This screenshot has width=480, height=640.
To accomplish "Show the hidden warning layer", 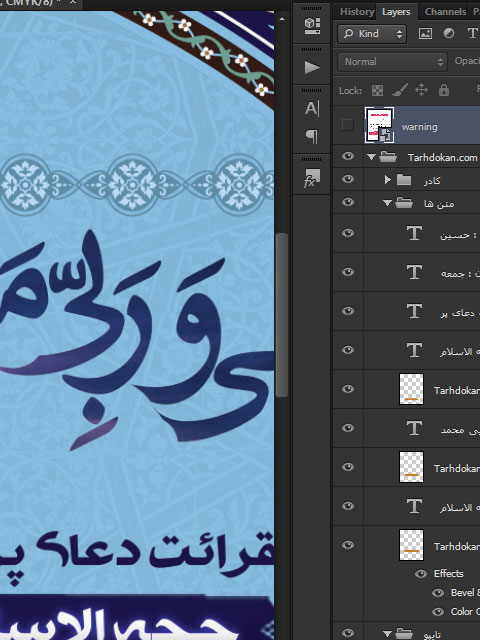I will [348, 125].
